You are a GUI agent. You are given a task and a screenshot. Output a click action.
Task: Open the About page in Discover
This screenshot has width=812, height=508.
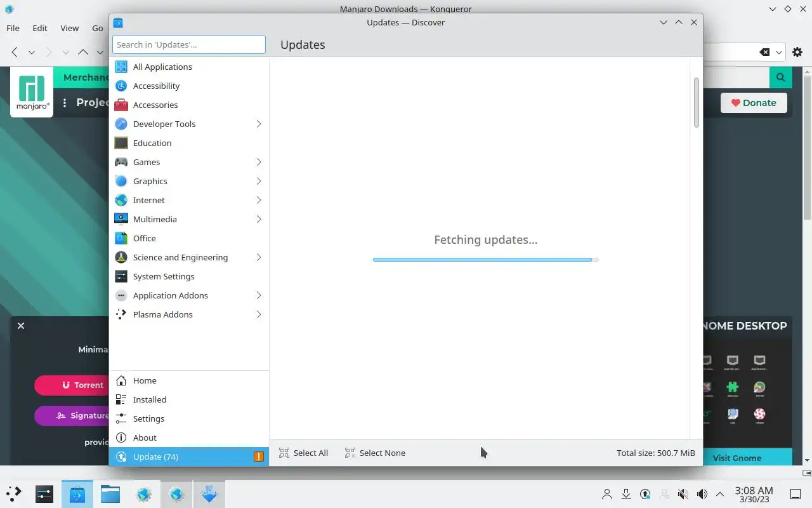[189, 438]
